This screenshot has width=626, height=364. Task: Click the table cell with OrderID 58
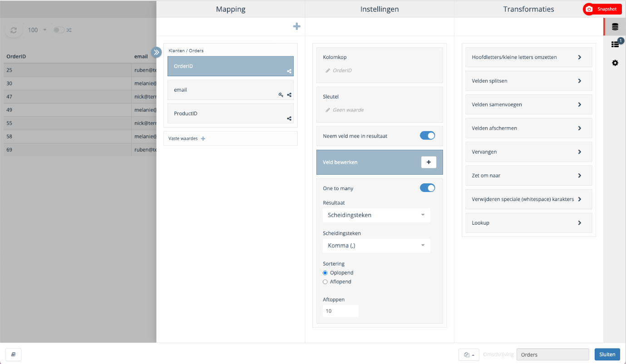68,136
